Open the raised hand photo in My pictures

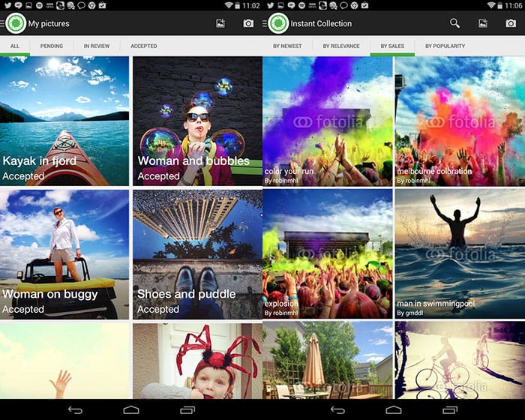64,361
